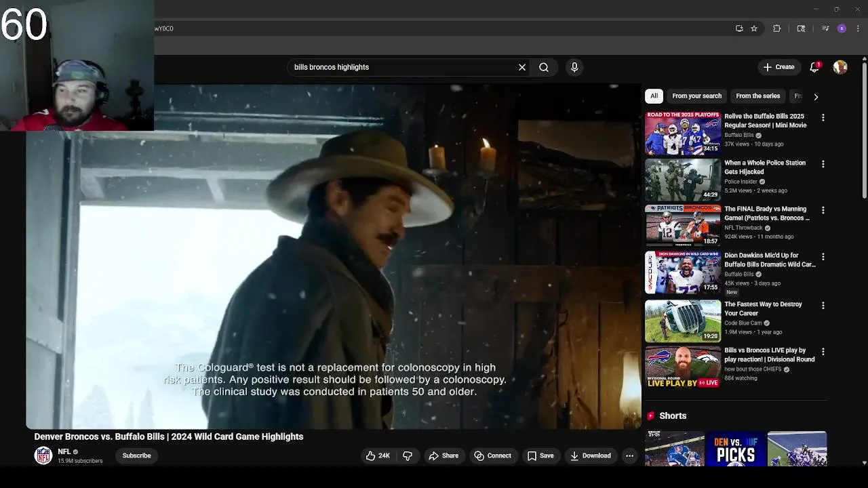Click title Relive the Buffalo Bills 2025 Regular Season
This screenshot has height=488, width=868.
pos(765,121)
